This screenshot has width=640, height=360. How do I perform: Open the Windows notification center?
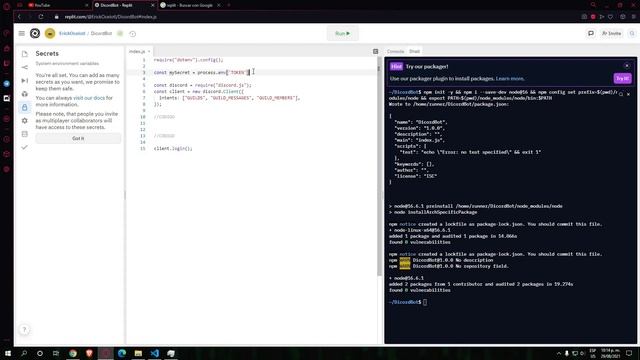(629, 353)
